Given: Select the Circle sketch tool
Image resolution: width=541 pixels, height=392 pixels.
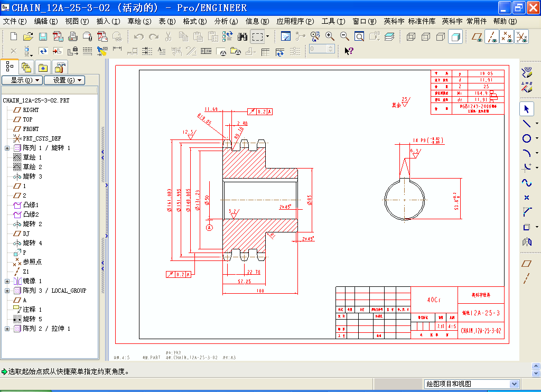Looking at the screenshot, I should (527, 138).
